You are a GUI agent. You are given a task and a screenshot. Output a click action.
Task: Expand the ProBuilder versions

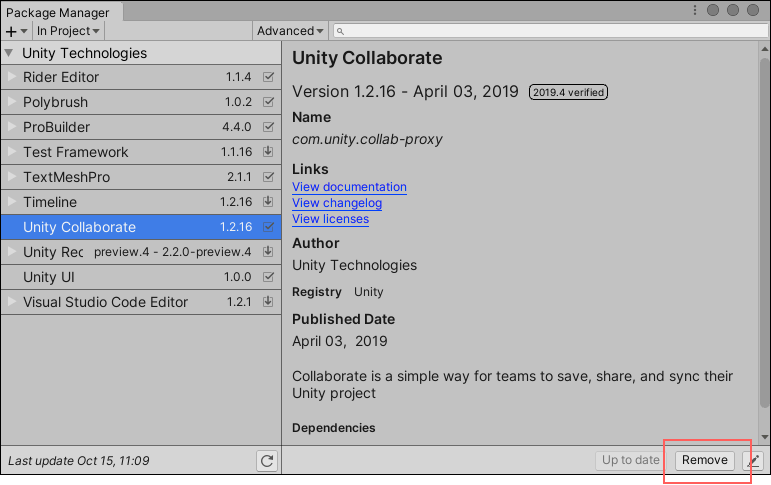point(12,126)
